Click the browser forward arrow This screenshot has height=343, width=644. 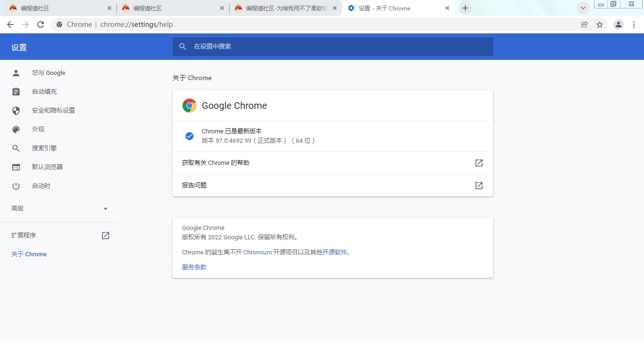[25, 24]
